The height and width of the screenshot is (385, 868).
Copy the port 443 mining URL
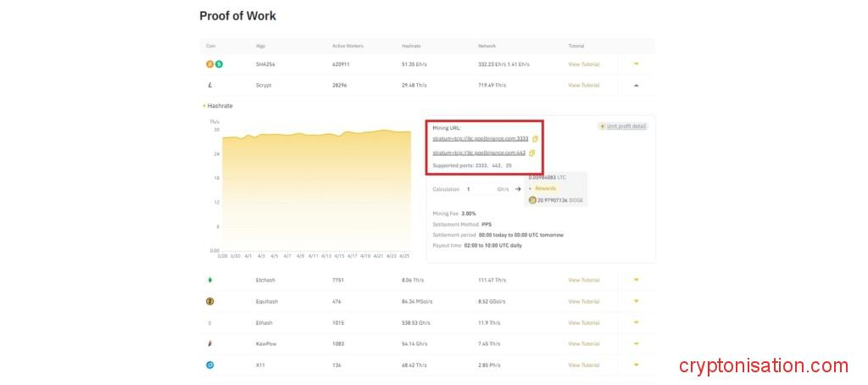531,153
